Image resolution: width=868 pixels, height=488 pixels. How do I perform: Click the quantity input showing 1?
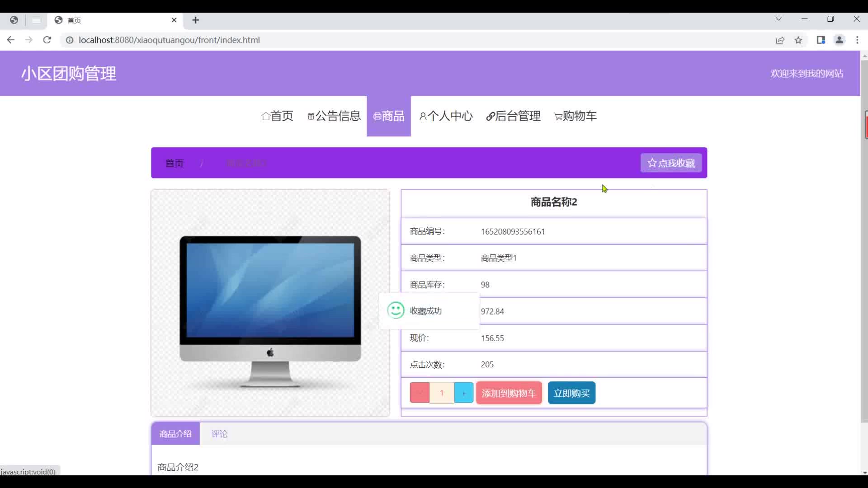[442, 393]
